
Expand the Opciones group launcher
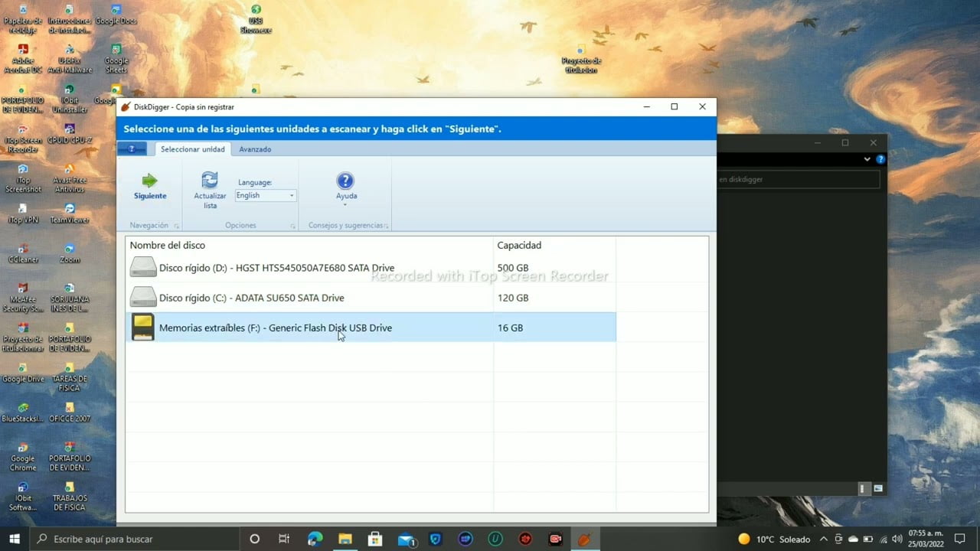(292, 226)
